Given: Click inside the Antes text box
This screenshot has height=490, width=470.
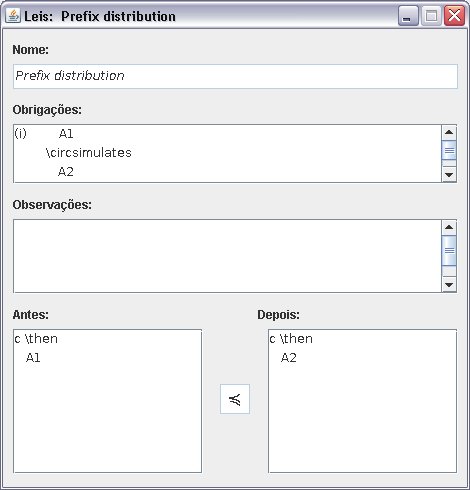Looking at the screenshot, I should (107, 401).
